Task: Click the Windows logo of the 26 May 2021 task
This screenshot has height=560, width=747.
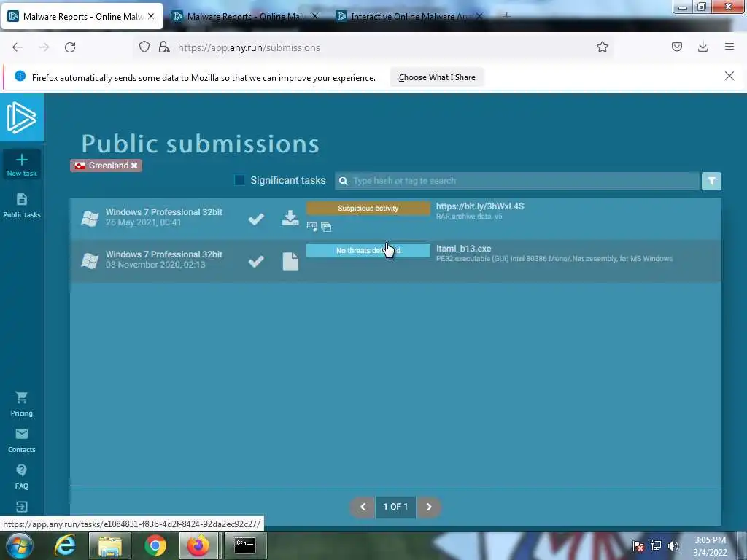Action: click(90, 218)
